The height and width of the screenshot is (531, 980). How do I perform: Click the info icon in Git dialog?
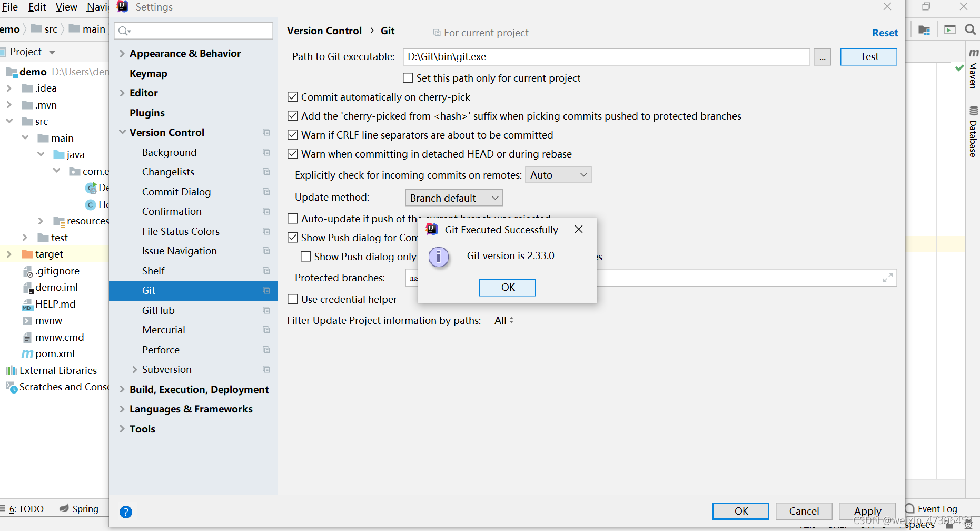[439, 257]
